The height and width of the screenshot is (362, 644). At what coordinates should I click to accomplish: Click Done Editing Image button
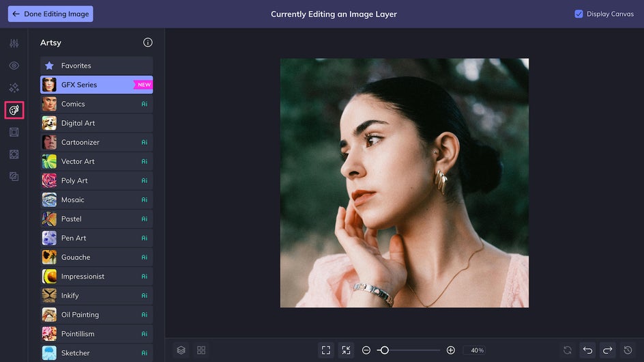pos(50,14)
